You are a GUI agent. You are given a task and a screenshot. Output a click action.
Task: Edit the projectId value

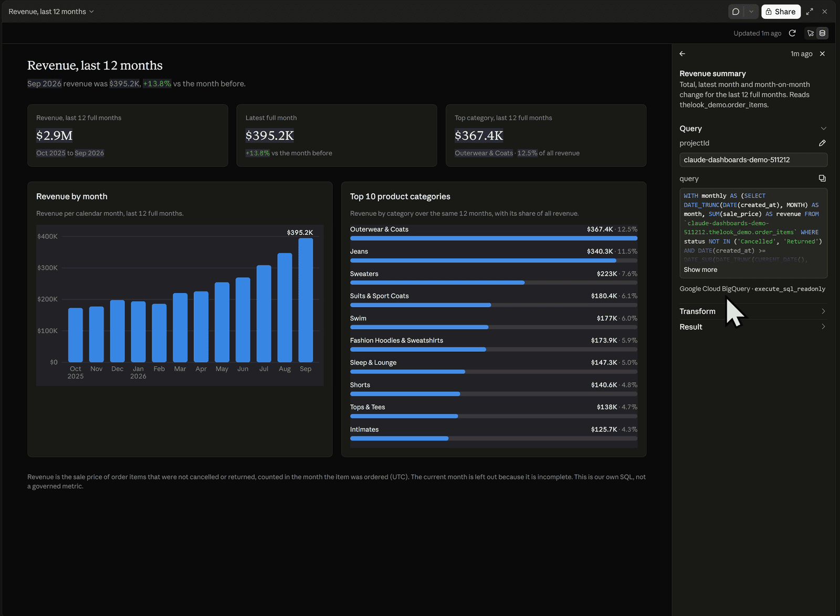click(x=822, y=143)
